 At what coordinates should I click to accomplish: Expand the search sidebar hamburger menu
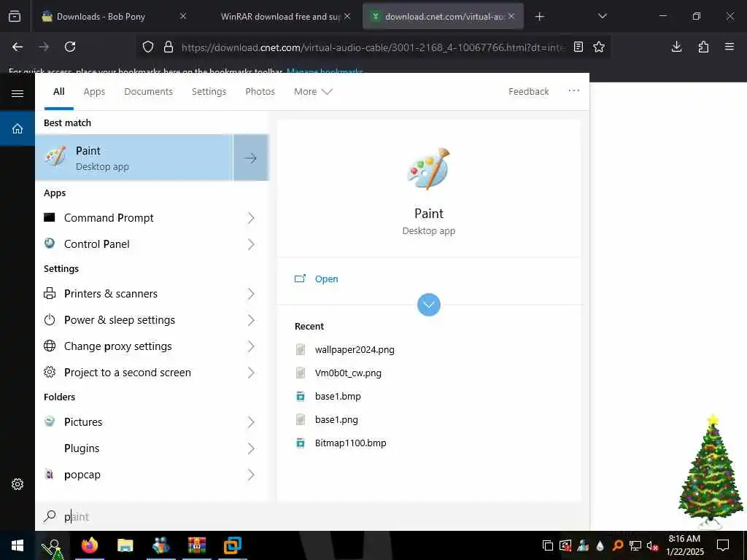[18, 93]
